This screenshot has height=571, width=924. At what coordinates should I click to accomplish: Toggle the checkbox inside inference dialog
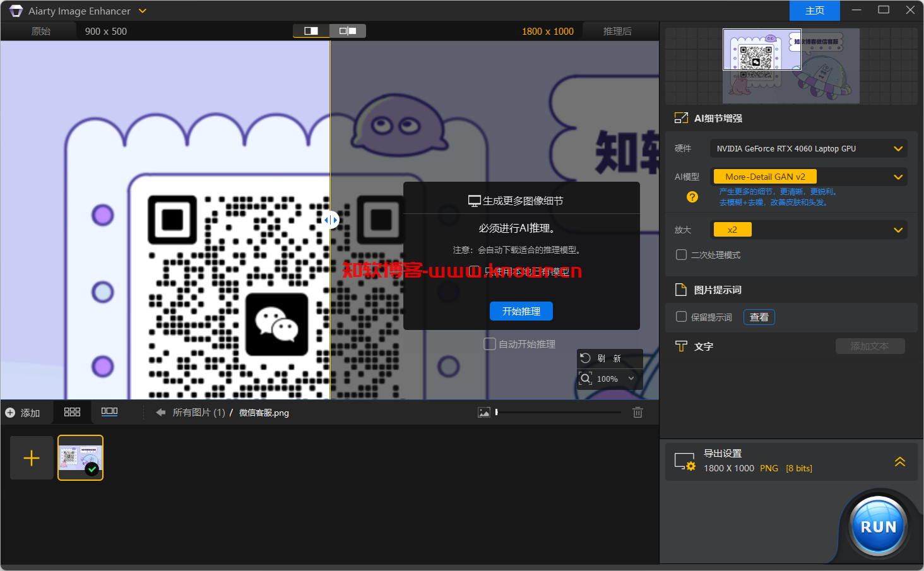[x=475, y=271]
